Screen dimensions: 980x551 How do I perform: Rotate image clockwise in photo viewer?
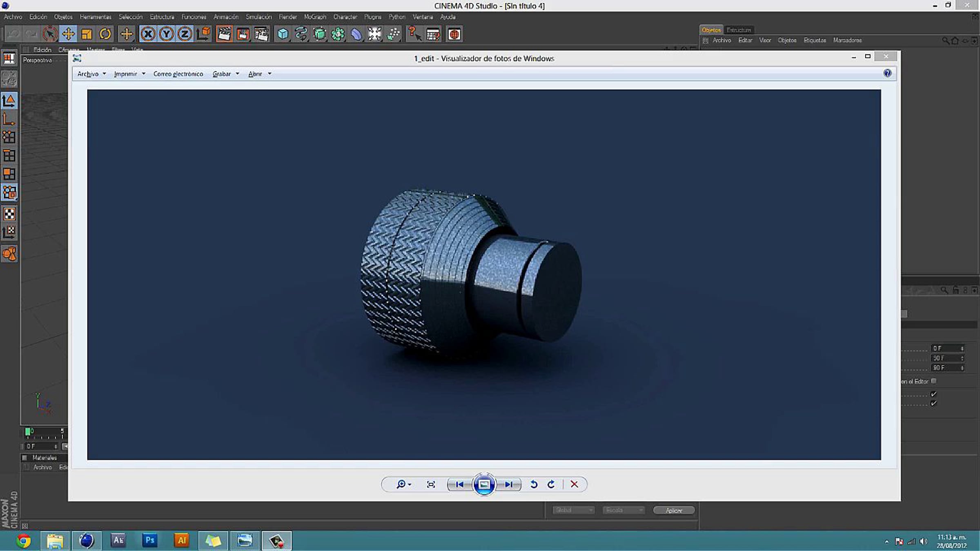tap(551, 484)
